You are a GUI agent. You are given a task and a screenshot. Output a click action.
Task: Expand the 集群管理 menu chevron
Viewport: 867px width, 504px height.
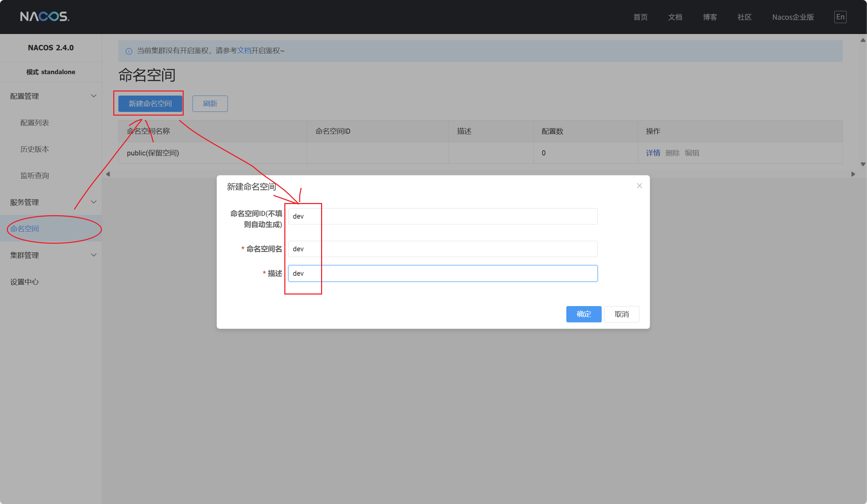coord(94,255)
